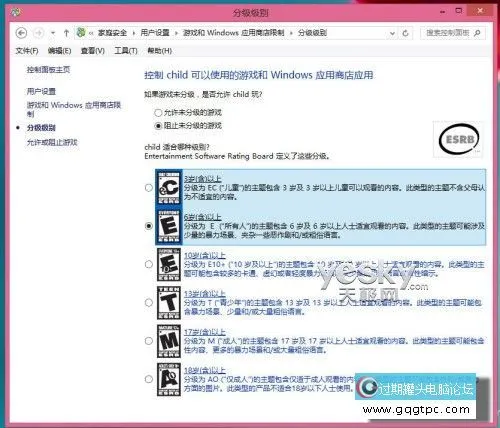Open the 6岁(含)以上 rating link

click(x=203, y=217)
